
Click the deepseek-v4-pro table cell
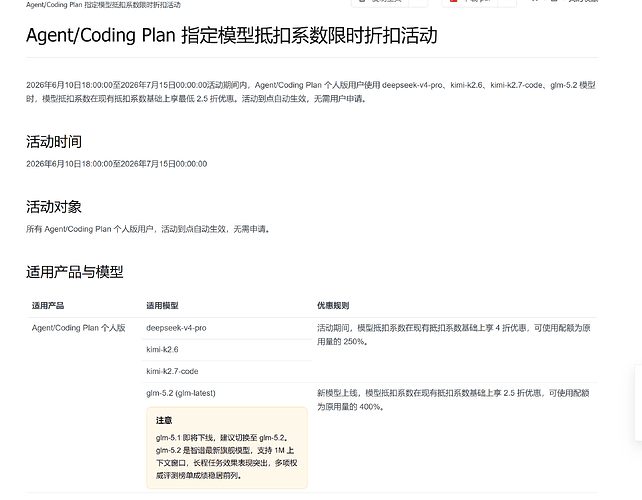176,328
